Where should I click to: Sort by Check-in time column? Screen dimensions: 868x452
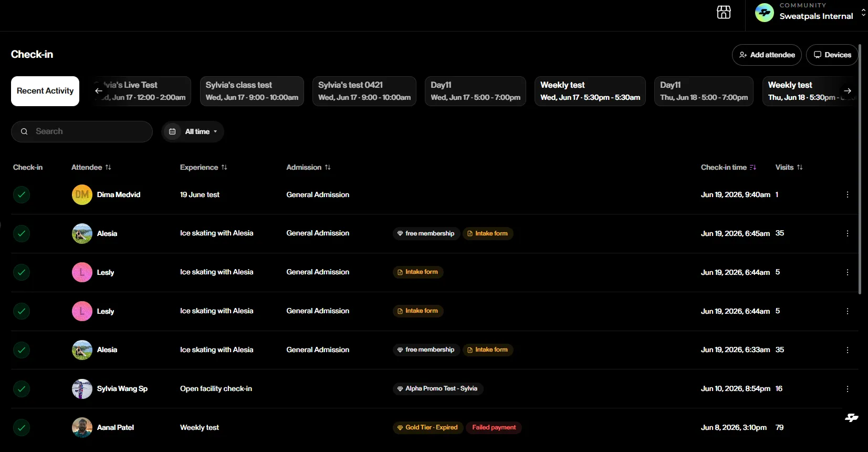click(728, 167)
